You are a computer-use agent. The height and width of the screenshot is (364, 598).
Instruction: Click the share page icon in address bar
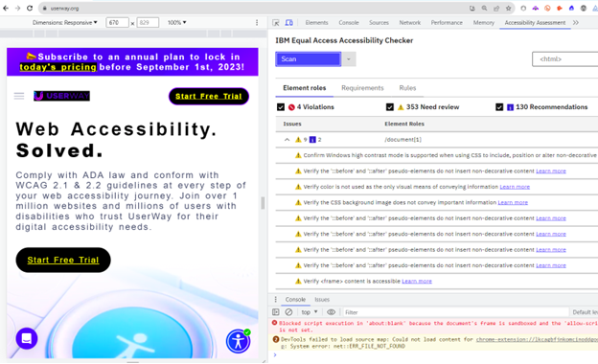pyautogui.click(x=496, y=8)
